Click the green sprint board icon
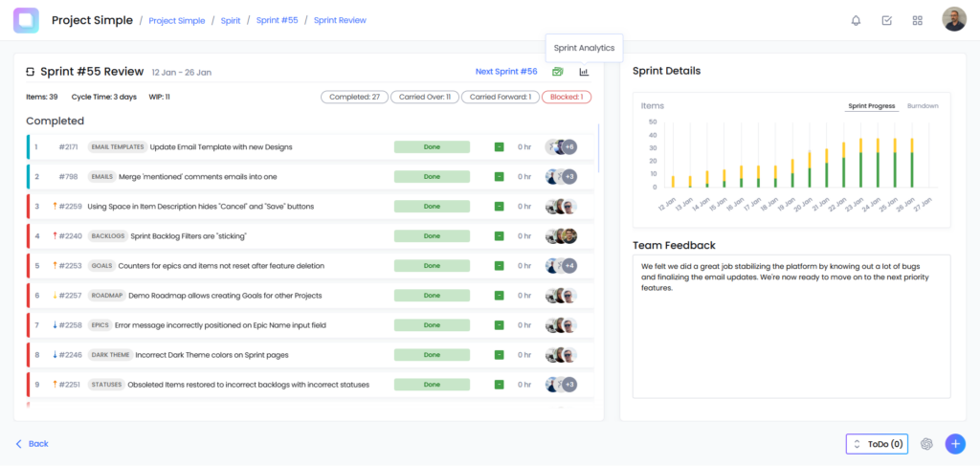Image resolution: width=980 pixels, height=466 pixels. coord(558,72)
